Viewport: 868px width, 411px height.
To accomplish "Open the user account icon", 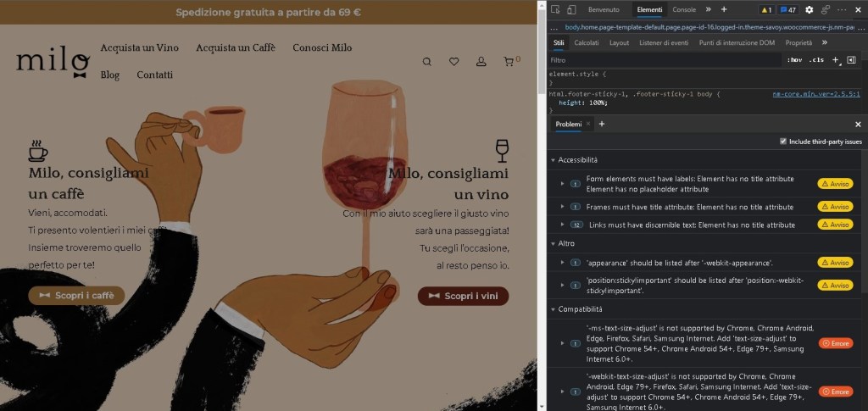I will point(481,62).
